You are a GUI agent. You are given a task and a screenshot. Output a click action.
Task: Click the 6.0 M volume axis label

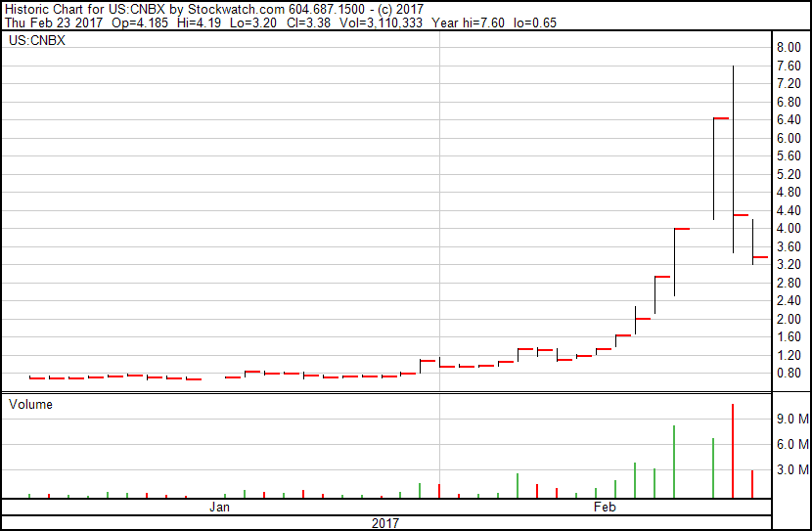[x=791, y=444]
